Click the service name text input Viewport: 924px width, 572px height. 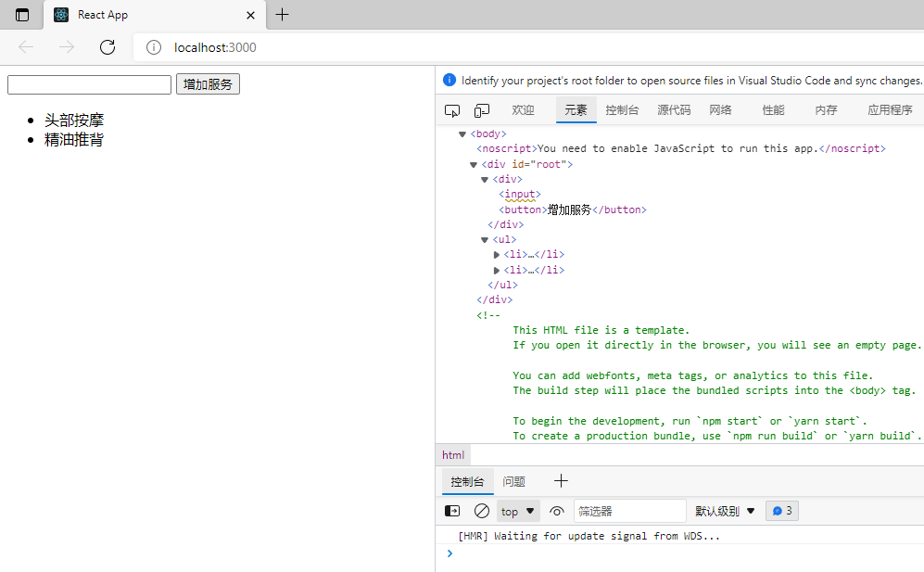(89, 84)
